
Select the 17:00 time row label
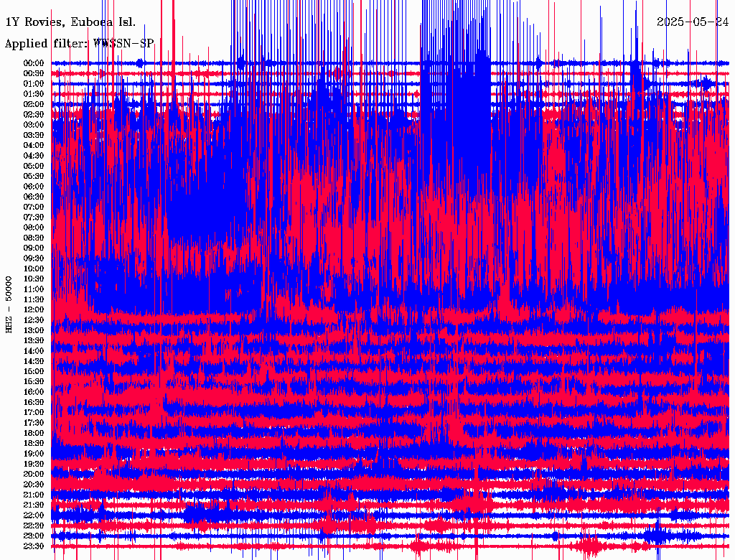pyautogui.click(x=34, y=412)
